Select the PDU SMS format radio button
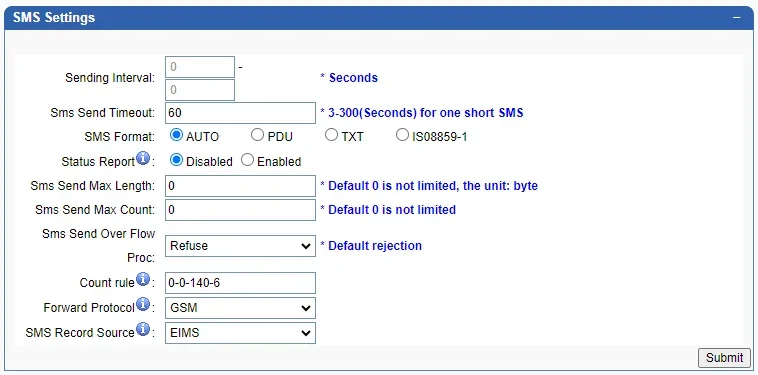The image size is (758, 375). (257, 135)
